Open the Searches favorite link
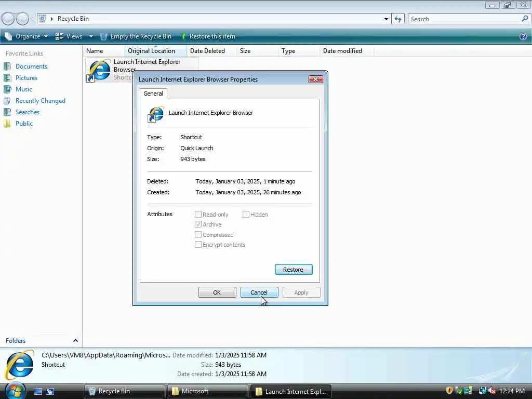Viewport: 532px width, 399px height. pos(28,112)
